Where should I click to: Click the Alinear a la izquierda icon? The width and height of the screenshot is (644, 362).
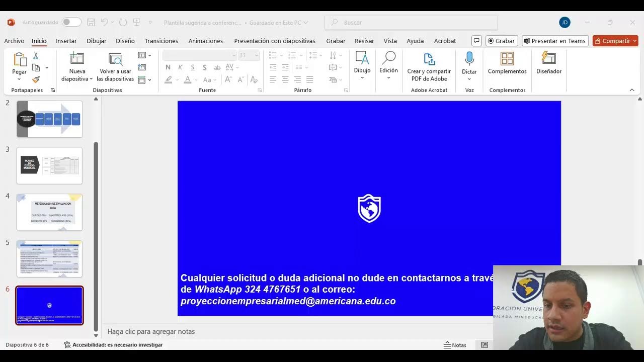(273, 79)
